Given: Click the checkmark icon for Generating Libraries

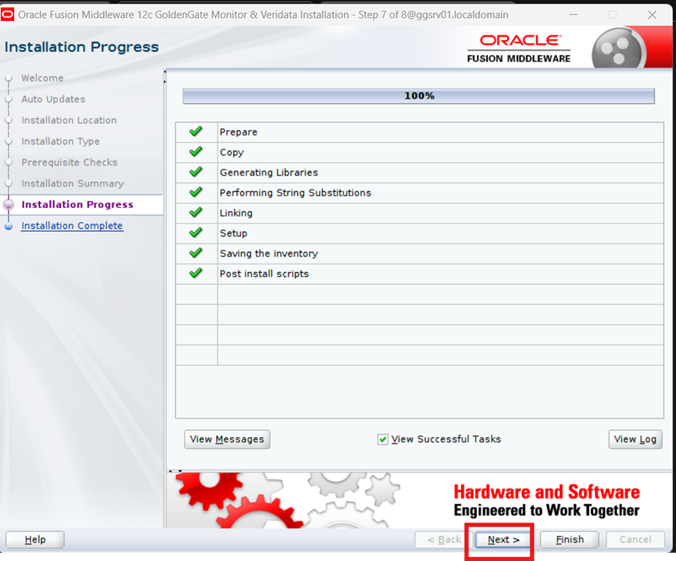Looking at the screenshot, I should click(196, 172).
